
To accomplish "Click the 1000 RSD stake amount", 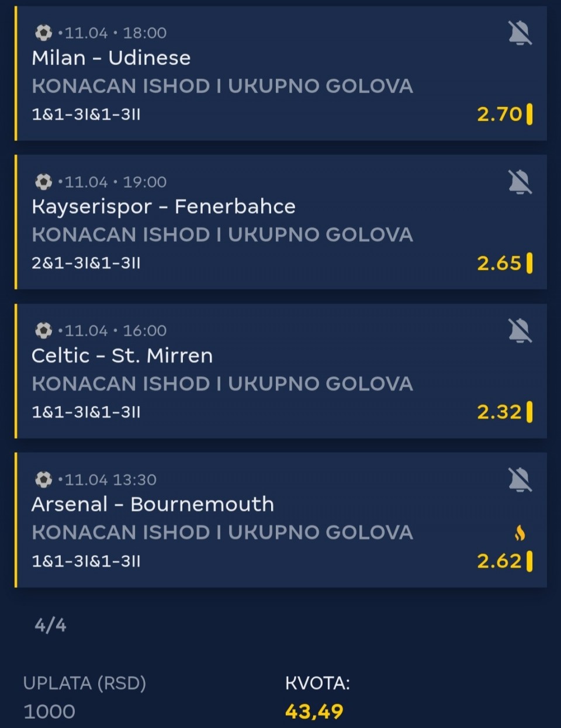I will pos(50,712).
